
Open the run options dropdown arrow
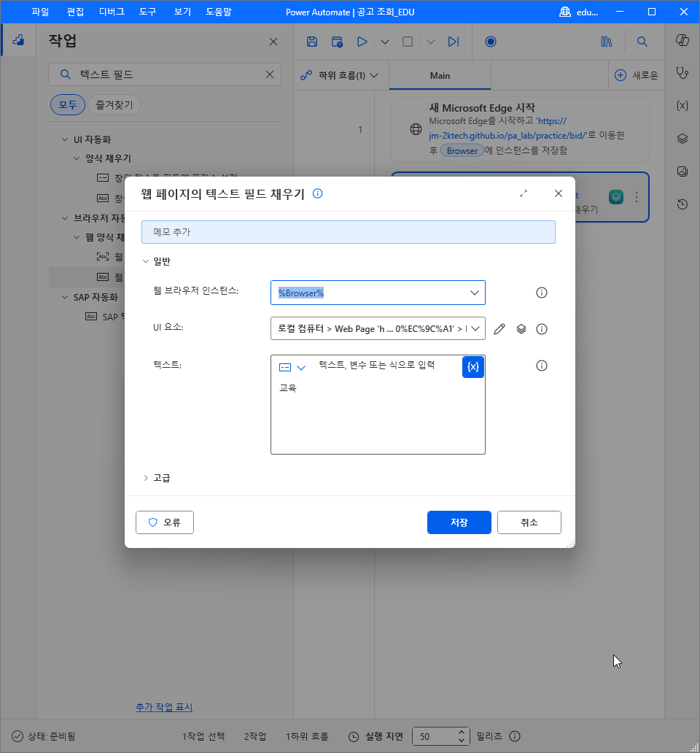(x=385, y=42)
